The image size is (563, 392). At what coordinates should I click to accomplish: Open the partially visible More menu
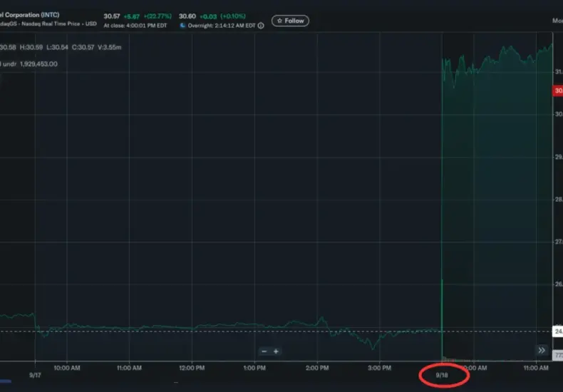pos(557,21)
